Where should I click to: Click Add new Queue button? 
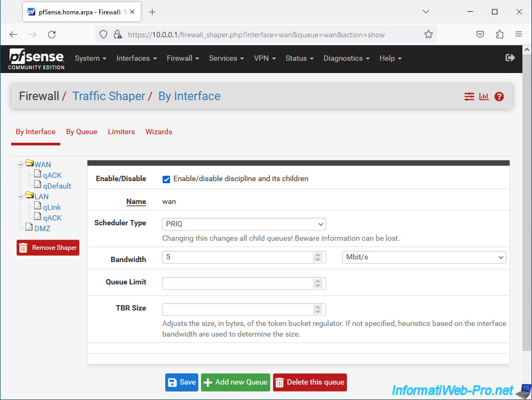click(236, 382)
